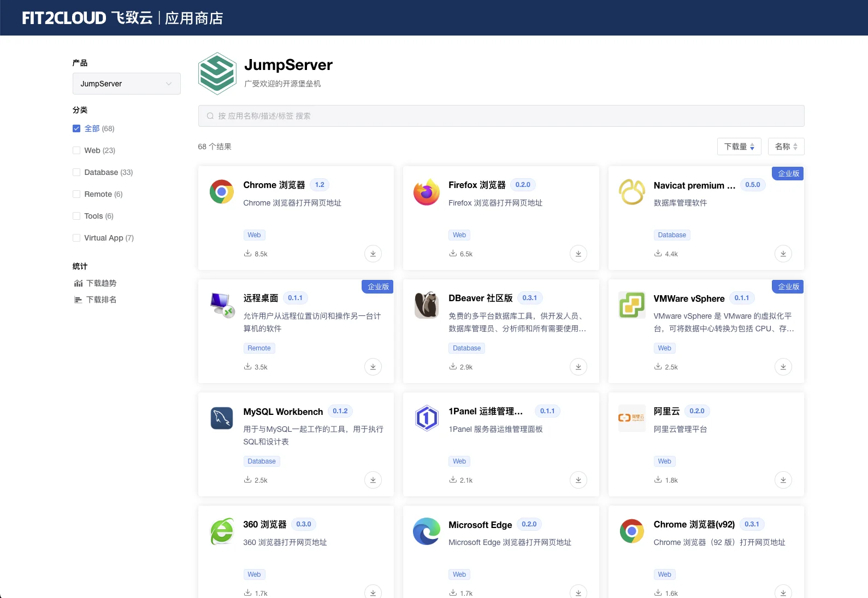Screen dimensions: 868x598
Task: Download the MySQL Workbench app
Action: tap(373, 480)
